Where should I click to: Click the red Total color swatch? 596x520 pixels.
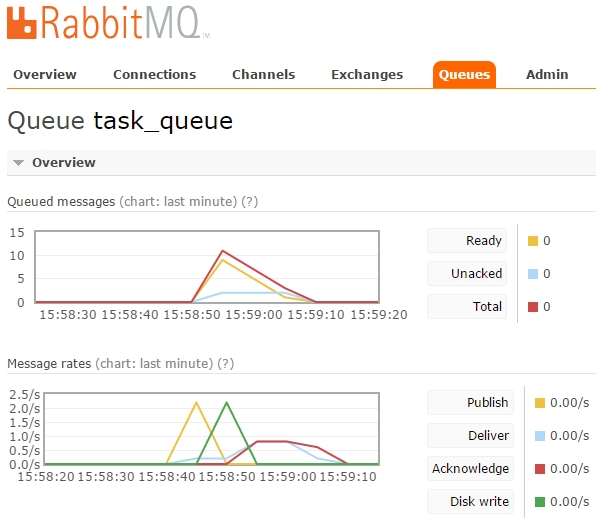[x=533, y=307]
